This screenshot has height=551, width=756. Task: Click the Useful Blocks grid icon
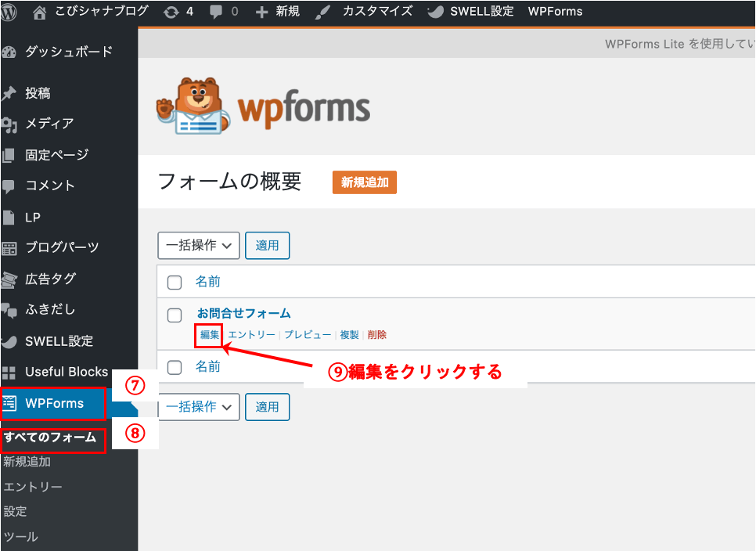(9, 373)
